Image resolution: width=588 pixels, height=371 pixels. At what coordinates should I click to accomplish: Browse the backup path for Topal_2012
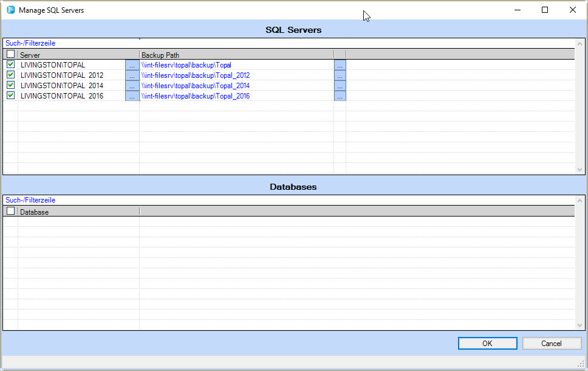click(x=340, y=75)
